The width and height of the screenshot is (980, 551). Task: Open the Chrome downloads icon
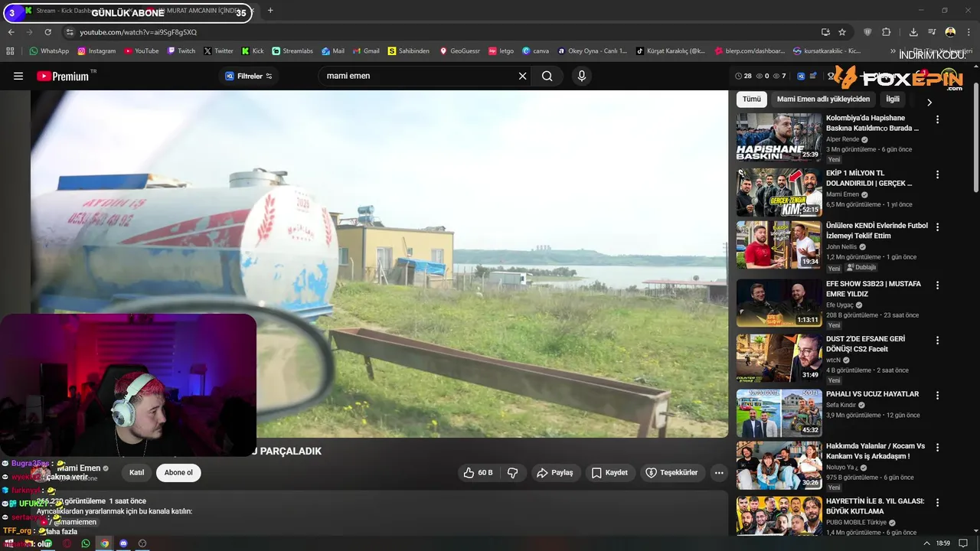[x=913, y=32]
